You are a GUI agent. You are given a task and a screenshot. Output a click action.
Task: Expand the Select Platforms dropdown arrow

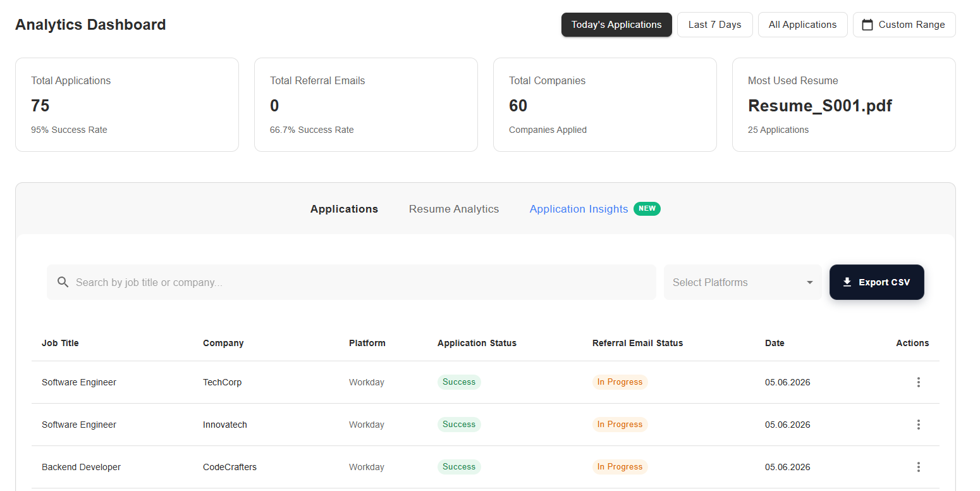click(x=810, y=282)
